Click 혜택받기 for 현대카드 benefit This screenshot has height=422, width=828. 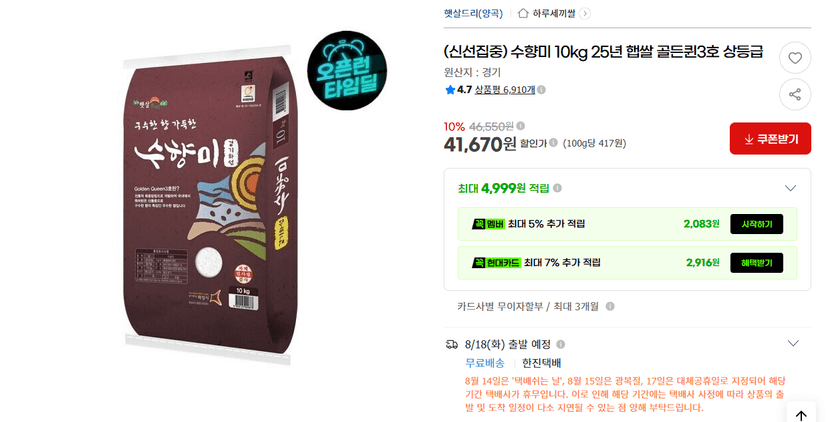757,262
